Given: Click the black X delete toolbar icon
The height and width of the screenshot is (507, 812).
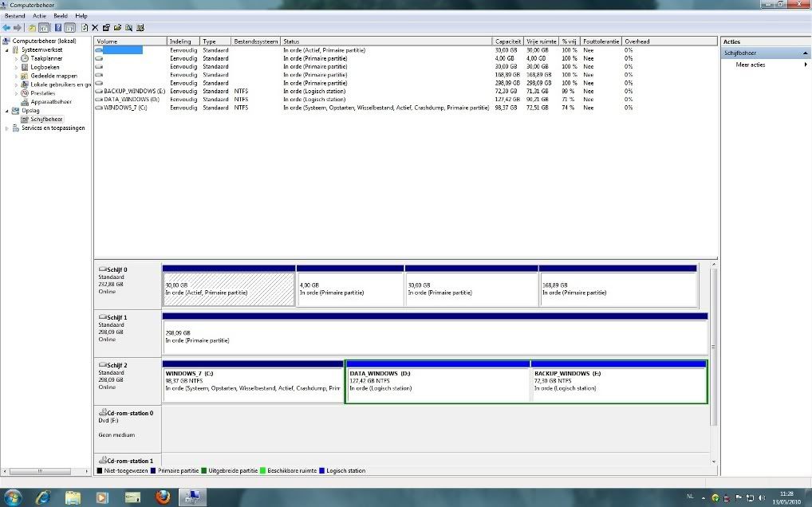Looking at the screenshot, I should tap(95, 28).
